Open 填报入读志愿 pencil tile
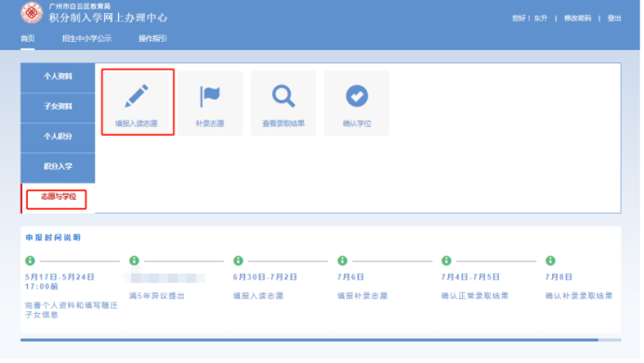The image size is (644, 363). [138, 102]
